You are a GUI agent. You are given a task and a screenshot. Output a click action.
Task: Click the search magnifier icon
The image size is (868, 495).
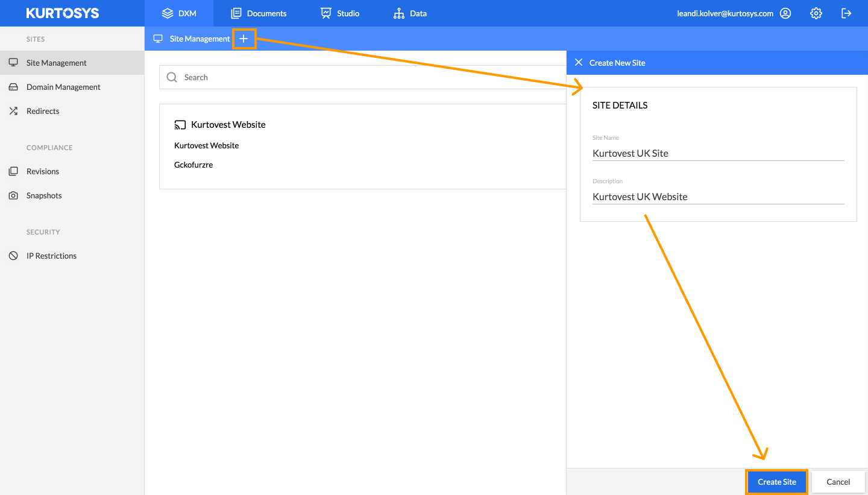coord(172,77)
